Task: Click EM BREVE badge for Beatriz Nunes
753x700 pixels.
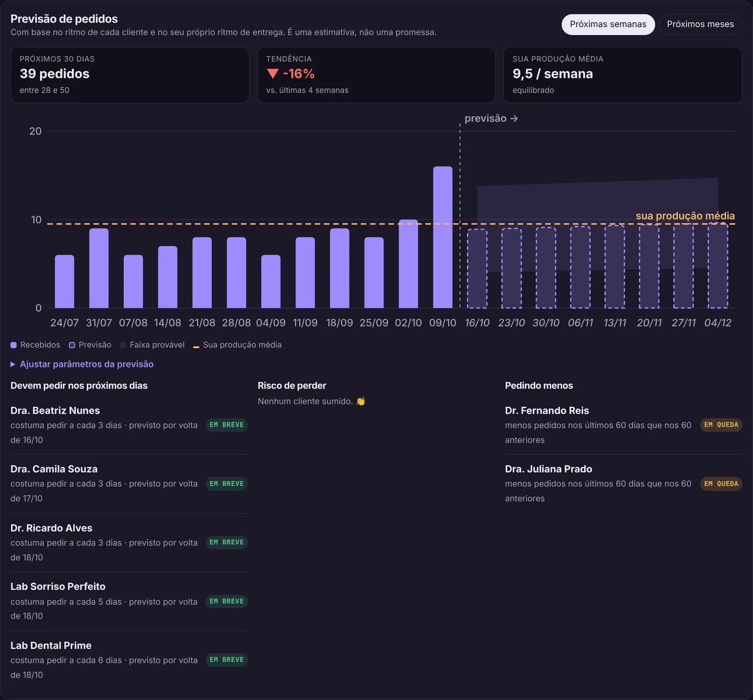Action: click(227, 425)
